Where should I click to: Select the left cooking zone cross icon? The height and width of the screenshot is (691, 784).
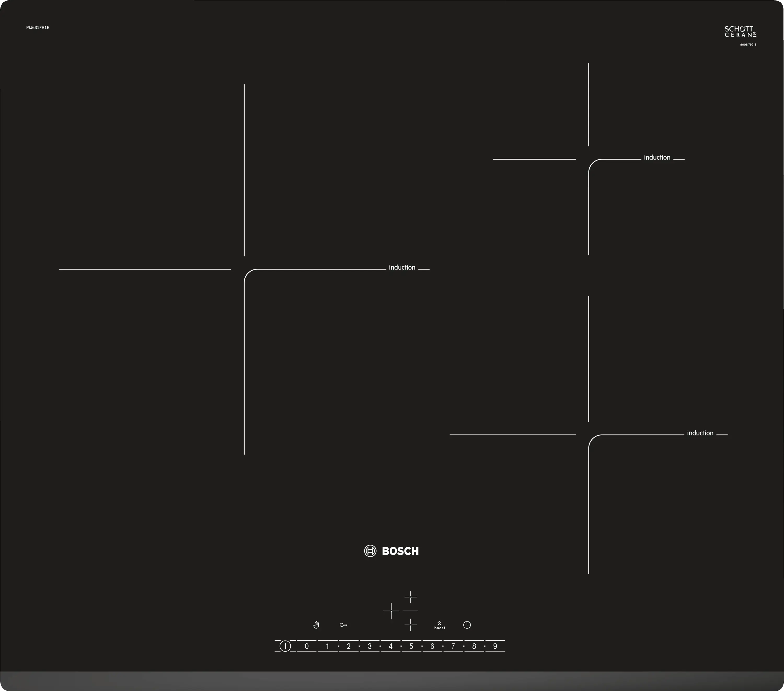(391, 611)
